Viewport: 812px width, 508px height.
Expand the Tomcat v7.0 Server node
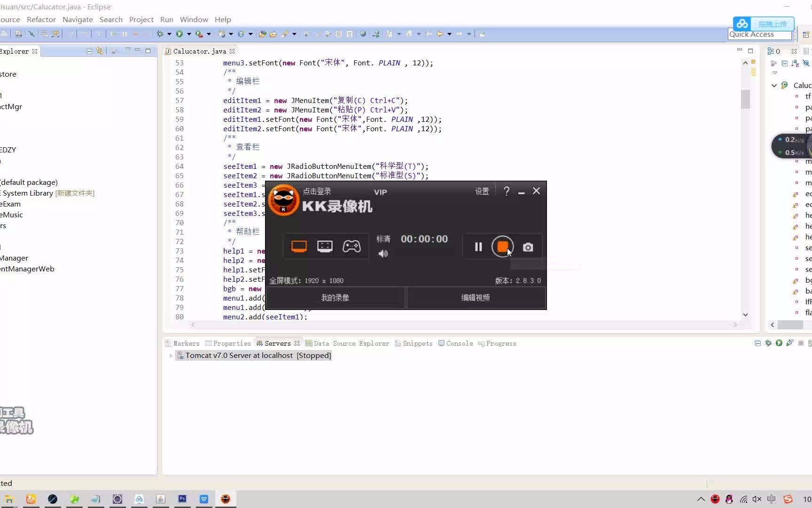170,356
